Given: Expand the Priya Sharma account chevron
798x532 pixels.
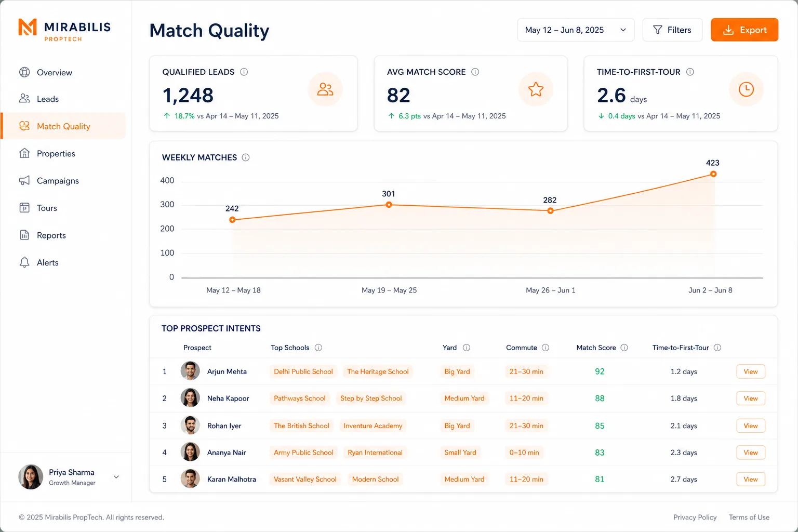Looking at the screenshot, I should [x=116, y=477].
